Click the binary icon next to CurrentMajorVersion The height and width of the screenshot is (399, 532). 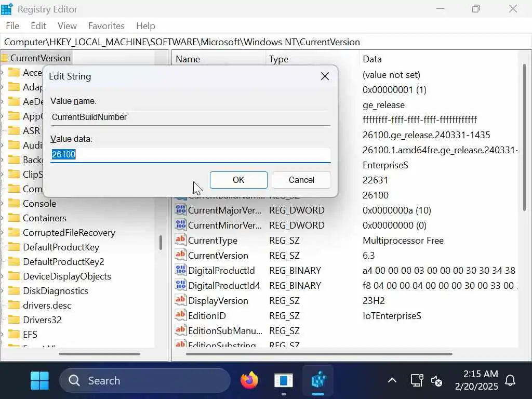tap(180, 210)
